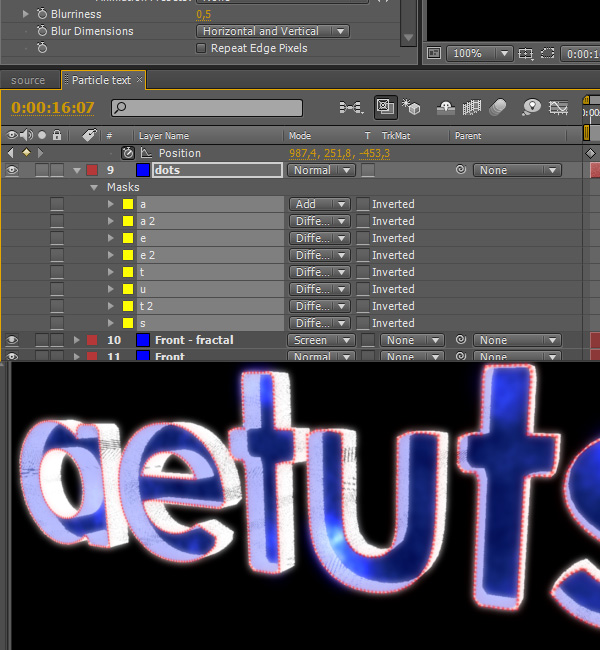The width and height of the screenshot is (600, 650).
Task: Click the always preview view icon
Action: click(x=434, y=53)
